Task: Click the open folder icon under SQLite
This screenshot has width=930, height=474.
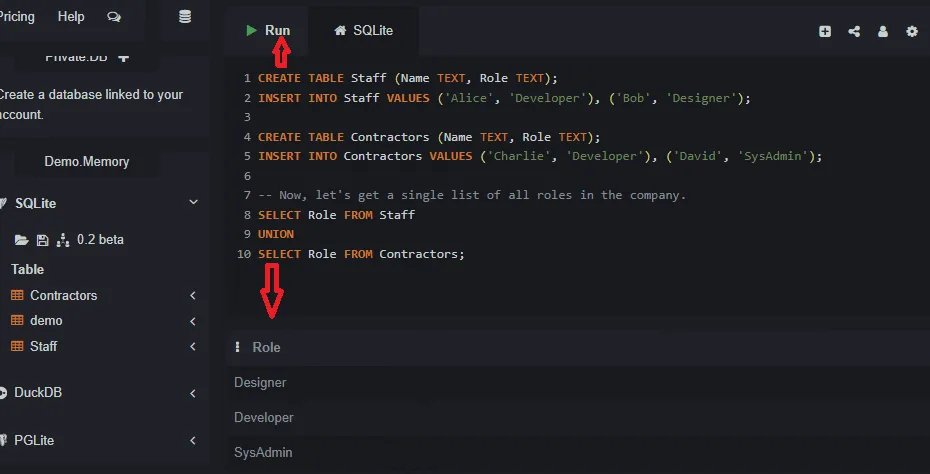Action: (x=21, y=240)
